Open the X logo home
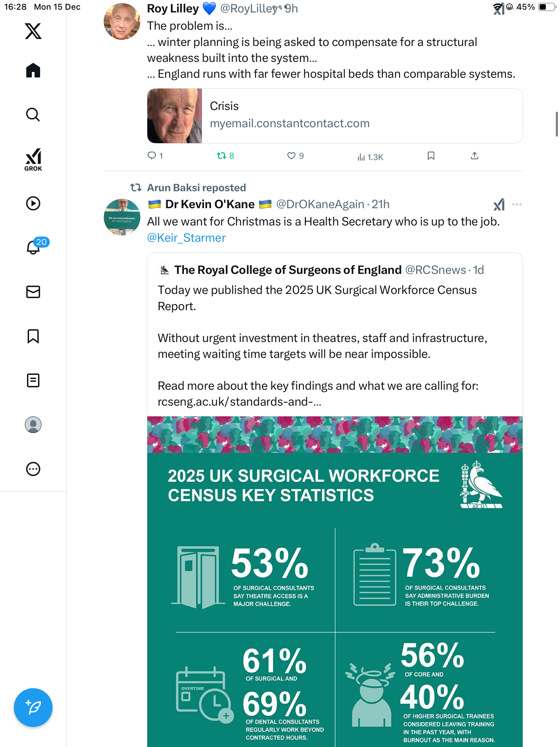Screen dimensions: 560x747 (x=33, y=31)
